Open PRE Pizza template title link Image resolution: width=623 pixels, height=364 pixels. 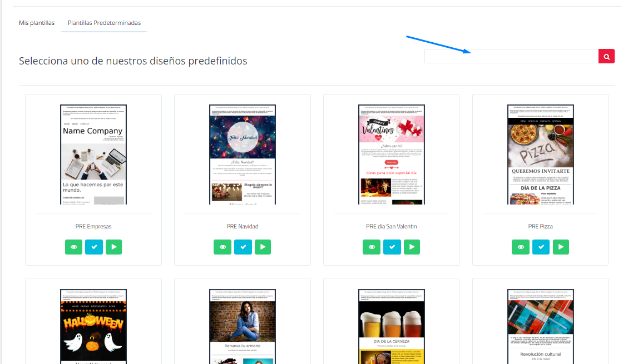540,226
